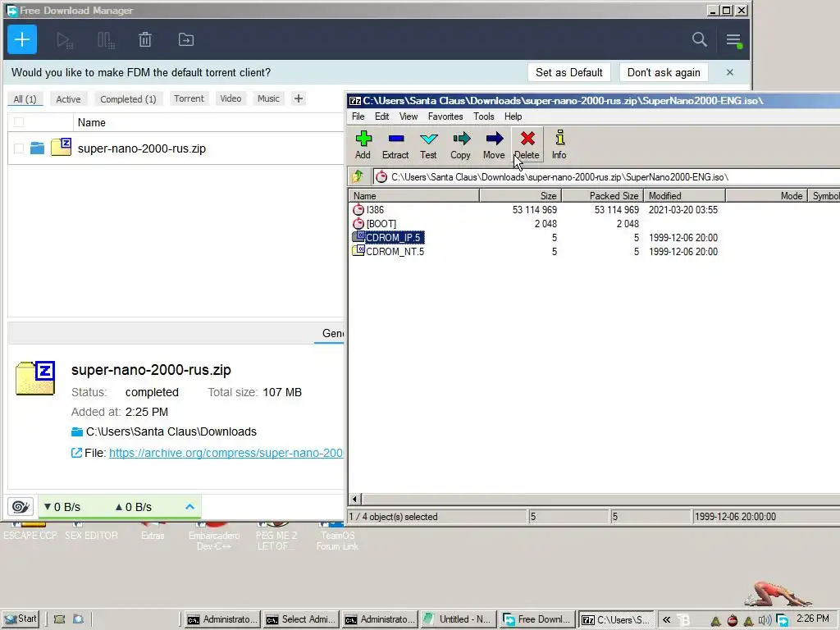Switch to the Select Admi... taskbar window

tap(301, 620)
